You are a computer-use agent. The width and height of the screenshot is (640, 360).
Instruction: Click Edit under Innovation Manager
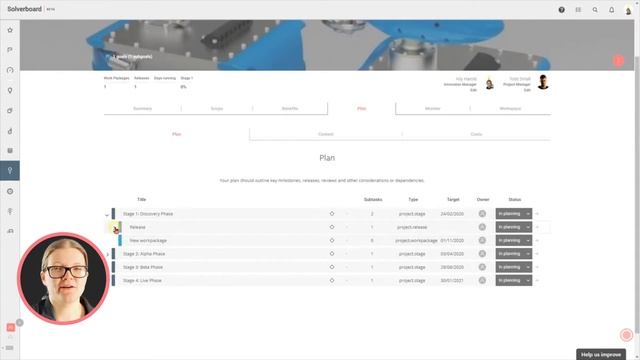click(473, 90)
